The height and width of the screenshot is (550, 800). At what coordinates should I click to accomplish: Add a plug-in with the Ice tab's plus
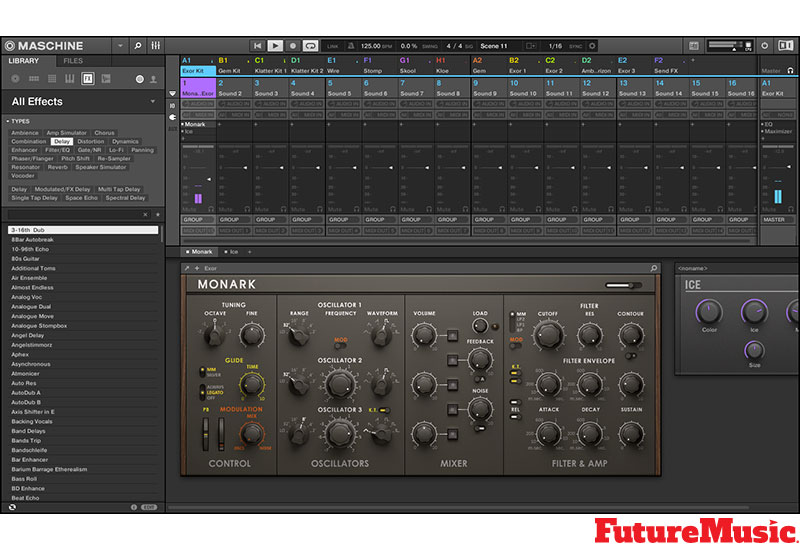[249, 252]
